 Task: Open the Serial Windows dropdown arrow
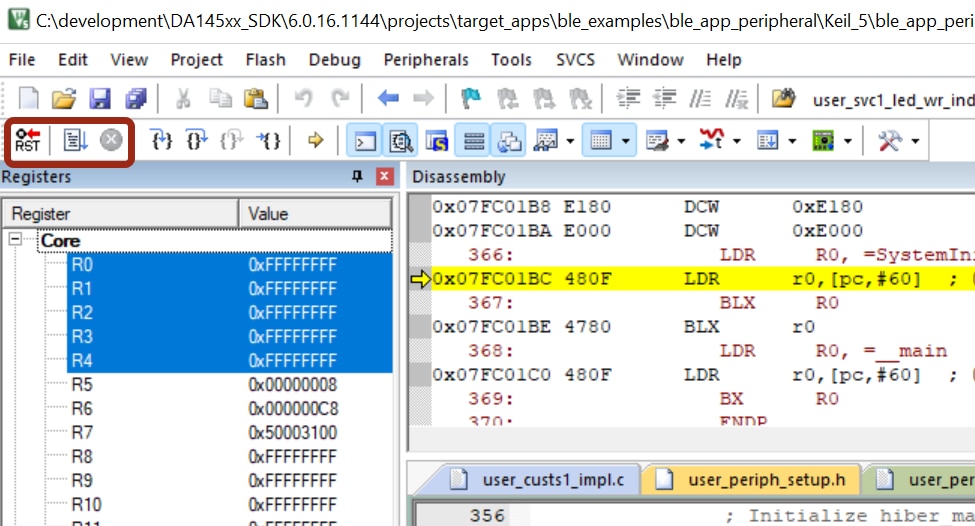point(681,141)
